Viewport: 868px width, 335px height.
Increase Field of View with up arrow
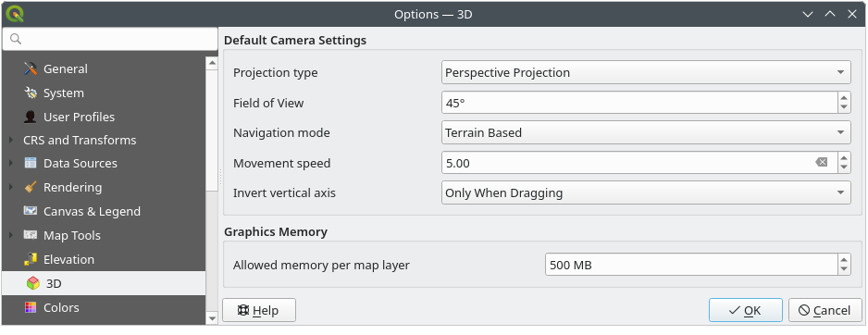[x=844, y=97]
